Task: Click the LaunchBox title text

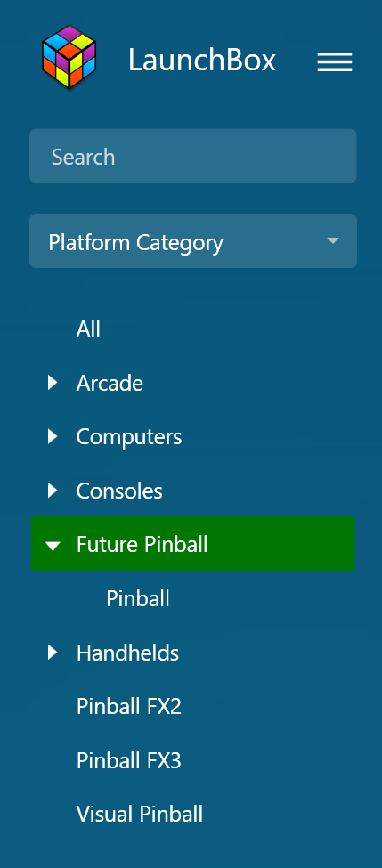Action: point(202,60)
